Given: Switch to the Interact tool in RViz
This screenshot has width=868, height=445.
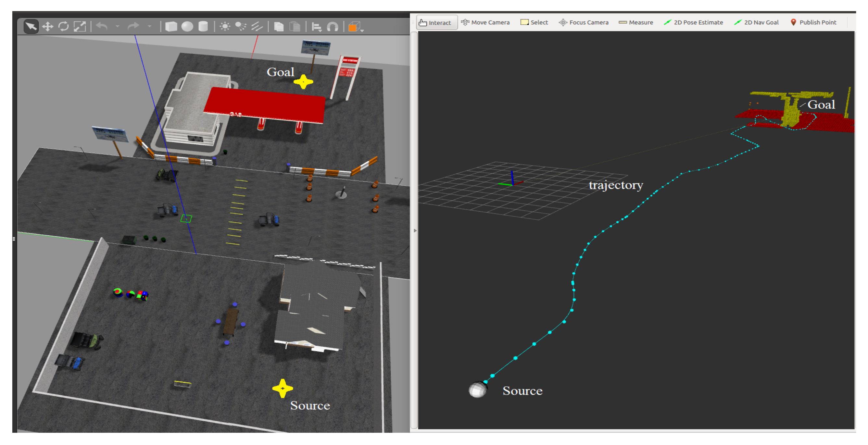Looking at the screenshot, I should coord(436,23).
